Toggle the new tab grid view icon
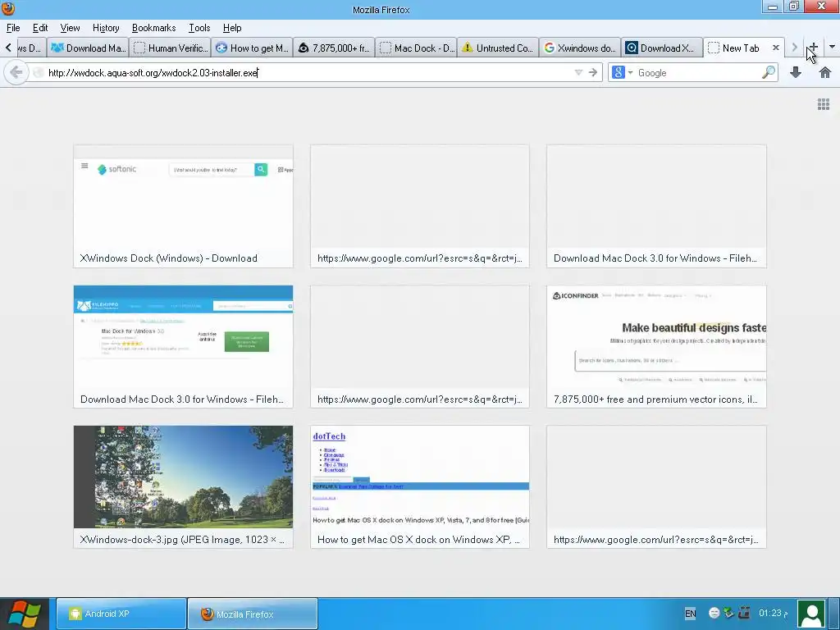Viewport: 840px width, 630px height. pyautogui.click(x=824, y=104)
